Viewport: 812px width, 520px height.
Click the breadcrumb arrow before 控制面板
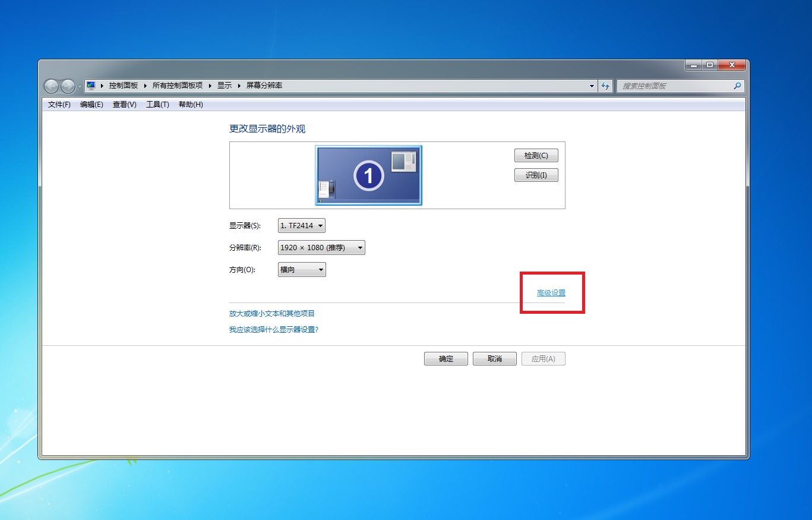pyautogui.click(x=102, y=86)
